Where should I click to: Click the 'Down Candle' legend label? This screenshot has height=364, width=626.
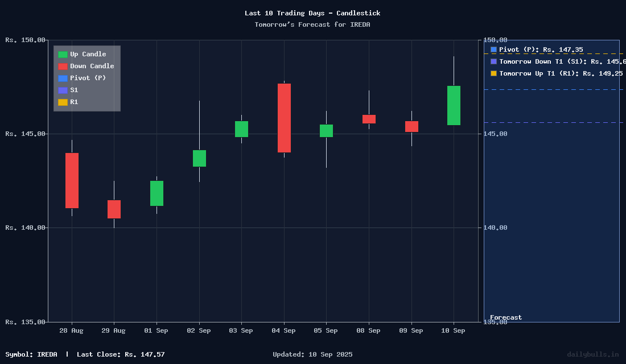coord(92,66)
